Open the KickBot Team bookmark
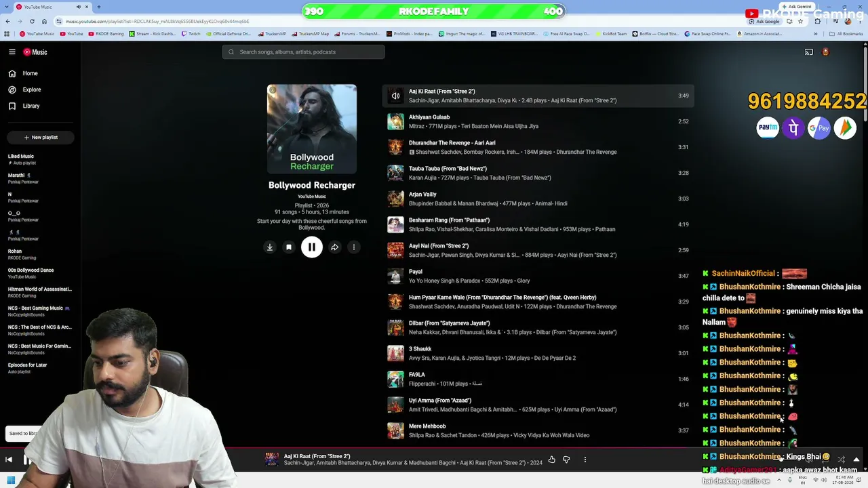Screen dimensions: 868x488 point(610,34)
